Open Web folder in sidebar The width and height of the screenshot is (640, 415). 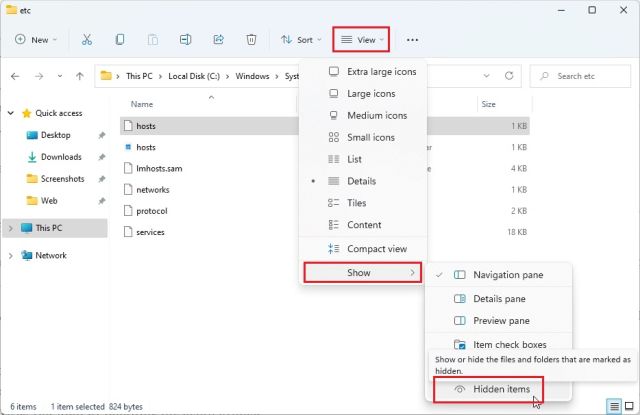click(x=49, y=201)
